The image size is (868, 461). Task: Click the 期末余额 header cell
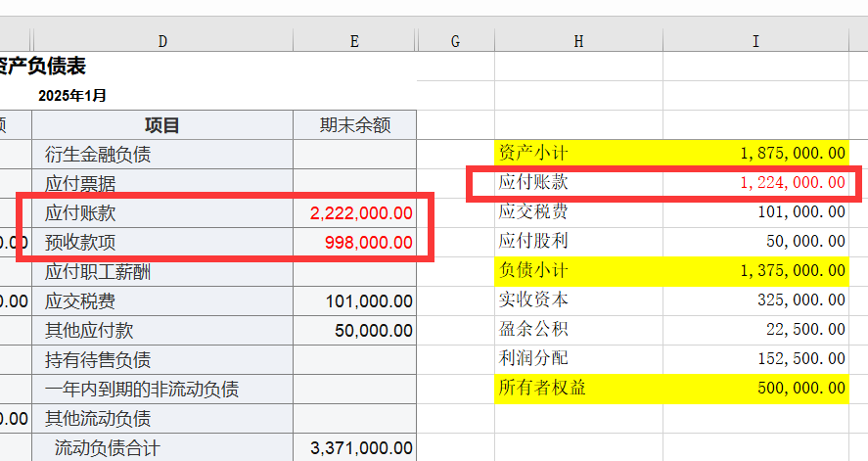click(x=354, y=125)
